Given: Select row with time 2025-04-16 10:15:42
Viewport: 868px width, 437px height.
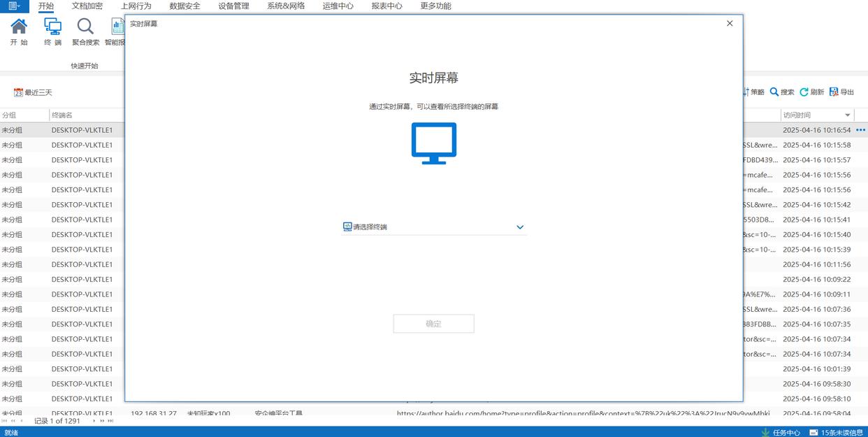Looking at the screenshot, I should point(816,205).
